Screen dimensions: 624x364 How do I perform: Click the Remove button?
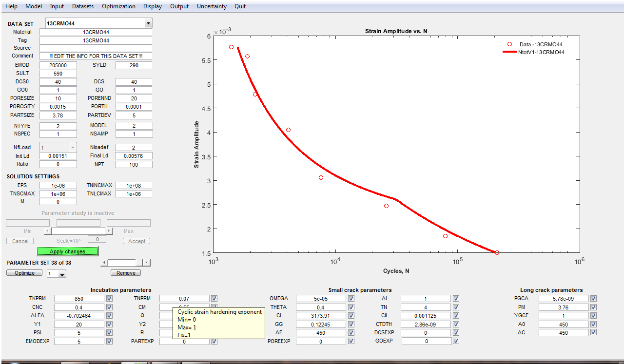[126, 273]
